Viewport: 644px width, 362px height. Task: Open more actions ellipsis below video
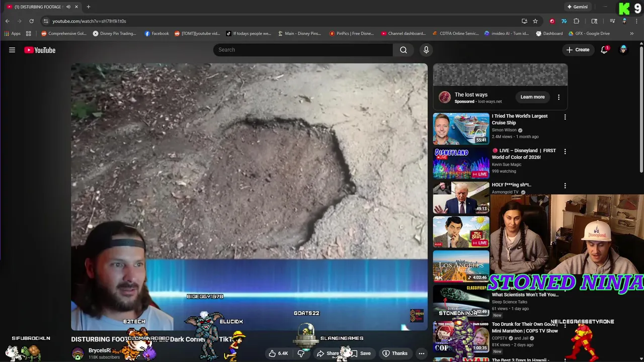point(422,353)
